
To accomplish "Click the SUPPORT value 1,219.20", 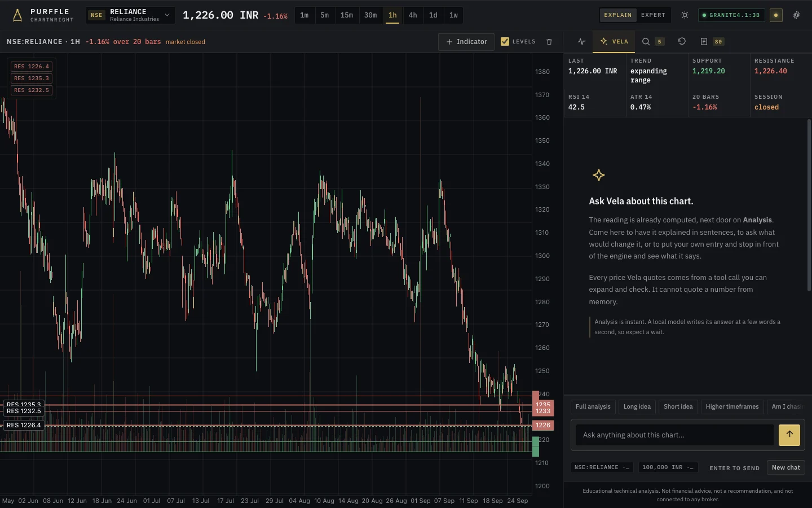I will pyautogui.click(x=709, y=71).
